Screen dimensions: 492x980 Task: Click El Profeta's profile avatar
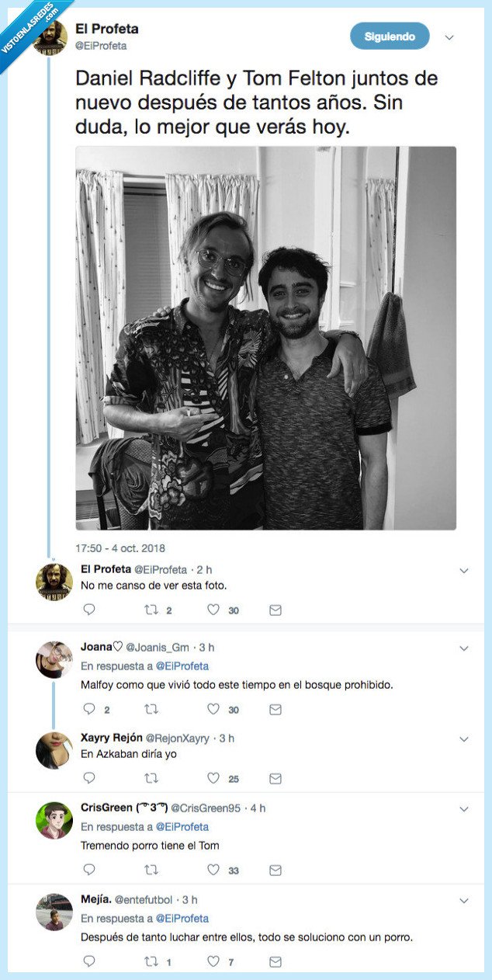pyautogui.click(x=51, y=36)
